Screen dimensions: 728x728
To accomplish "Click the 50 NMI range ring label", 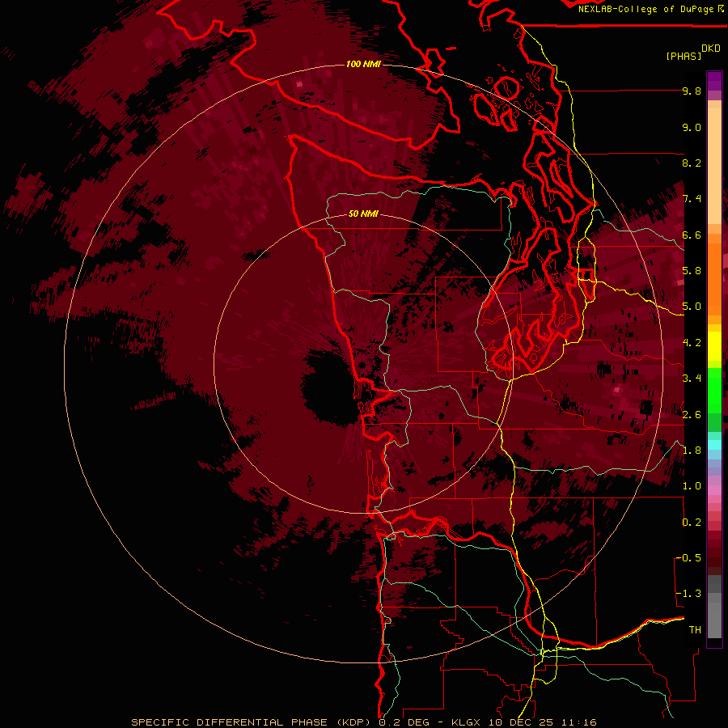I will 363,214.
